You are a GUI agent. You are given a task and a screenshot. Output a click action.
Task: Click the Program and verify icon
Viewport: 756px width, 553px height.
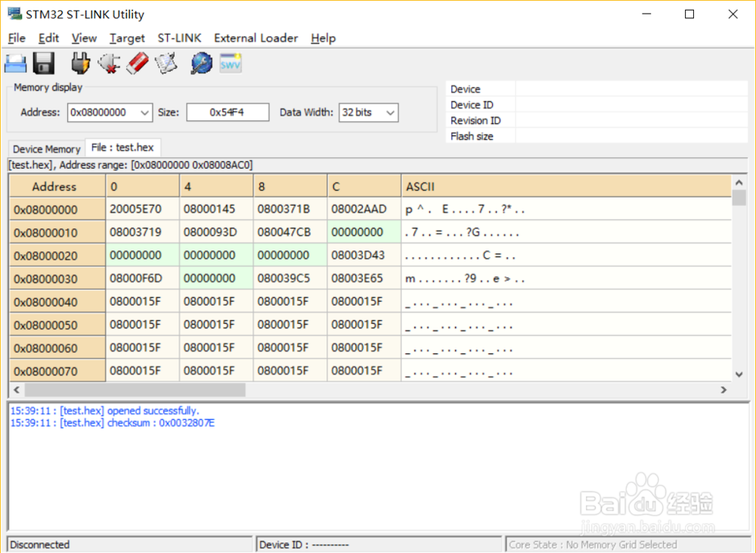tap(166, 64)
